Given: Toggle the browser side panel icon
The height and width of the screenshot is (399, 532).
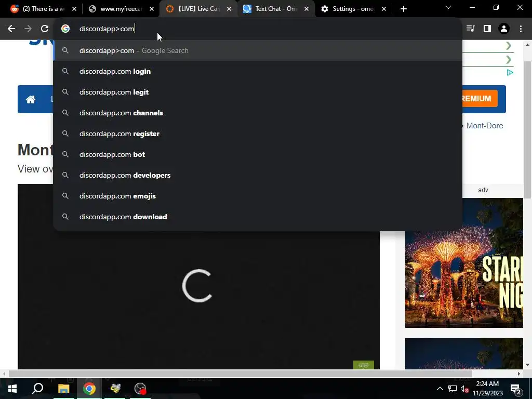Looking at the screenshot, I should [487, 29].
